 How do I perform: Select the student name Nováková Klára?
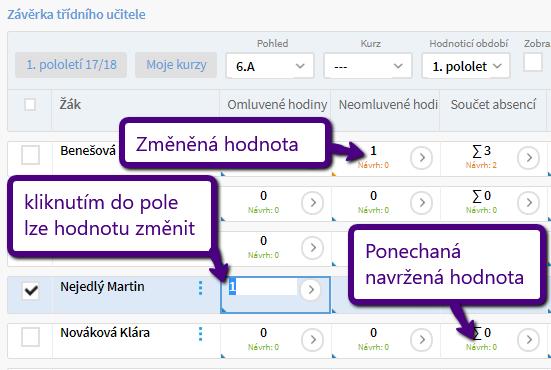coord(105,332)
